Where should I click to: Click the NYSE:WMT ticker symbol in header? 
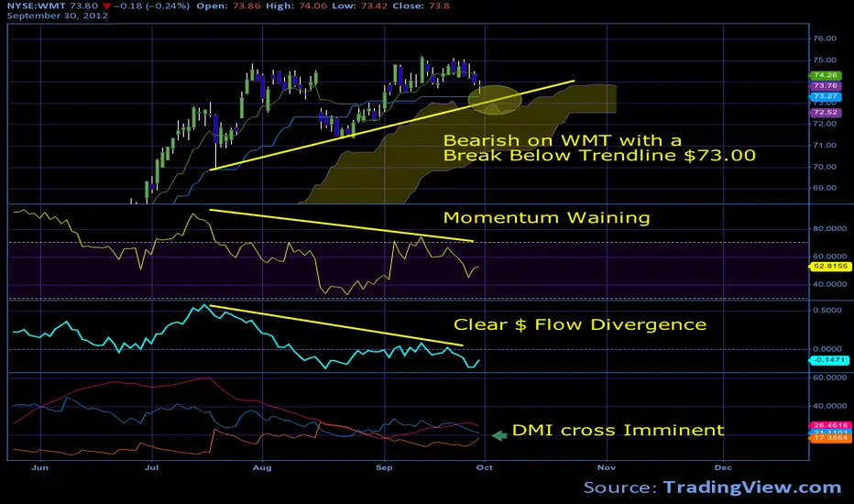coord(37,6)
